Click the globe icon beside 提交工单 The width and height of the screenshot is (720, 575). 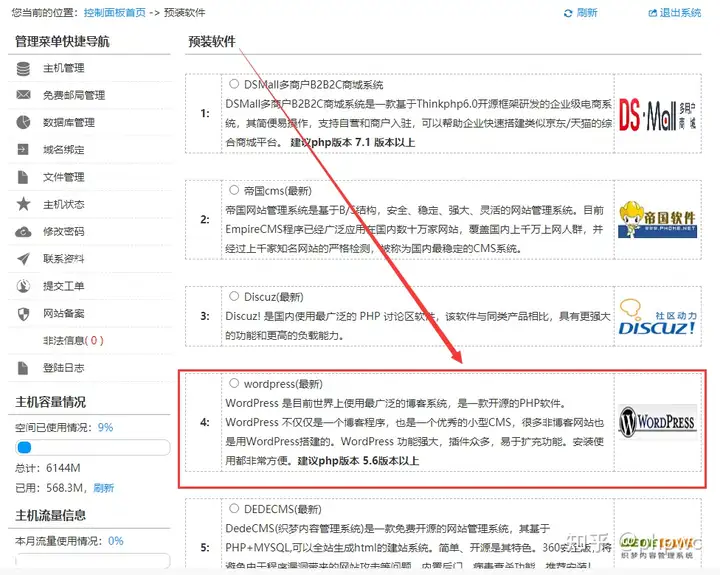pos(23,286)
